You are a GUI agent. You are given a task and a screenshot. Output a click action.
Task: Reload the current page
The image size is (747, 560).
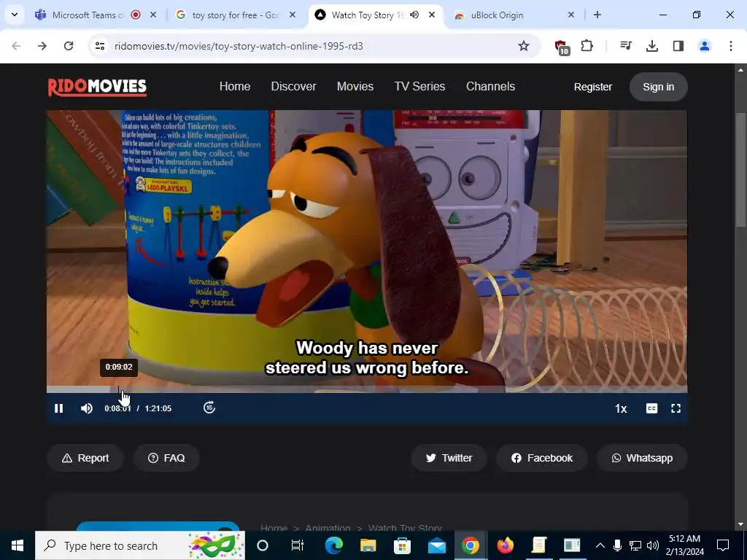[x=69, y=46]
